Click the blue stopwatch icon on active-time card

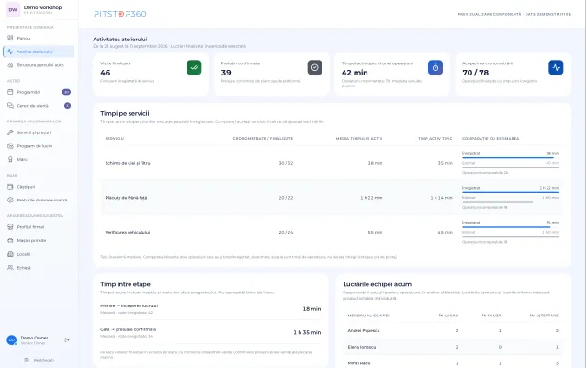435,67
